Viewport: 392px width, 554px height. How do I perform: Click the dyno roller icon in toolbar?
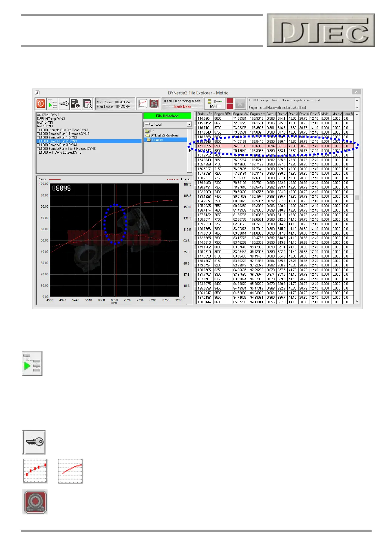[154, 104]
